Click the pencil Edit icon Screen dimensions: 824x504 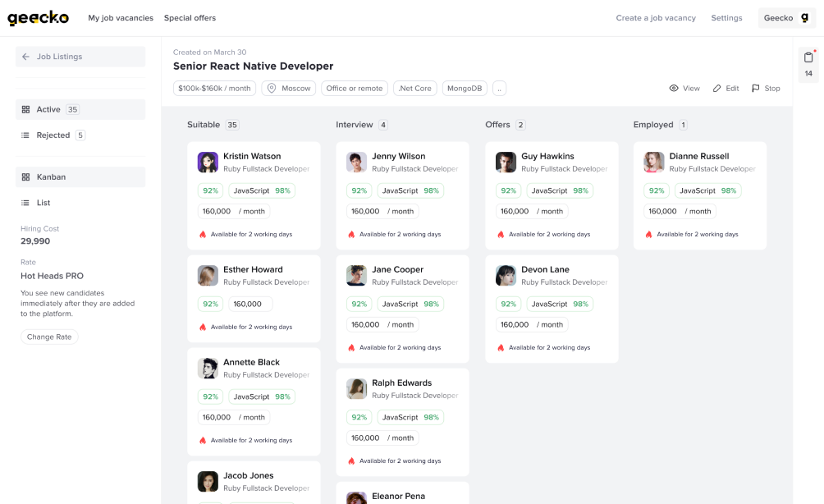[x=716, y=89]
